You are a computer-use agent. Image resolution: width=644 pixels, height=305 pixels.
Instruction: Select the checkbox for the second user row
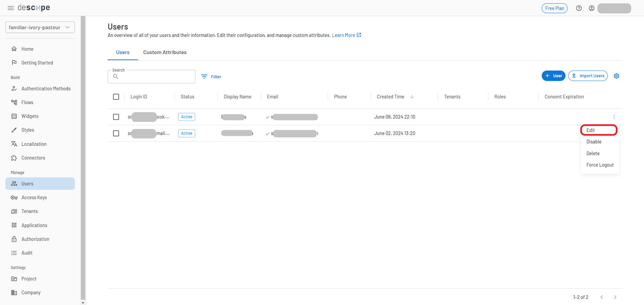(x=116, y=133)
